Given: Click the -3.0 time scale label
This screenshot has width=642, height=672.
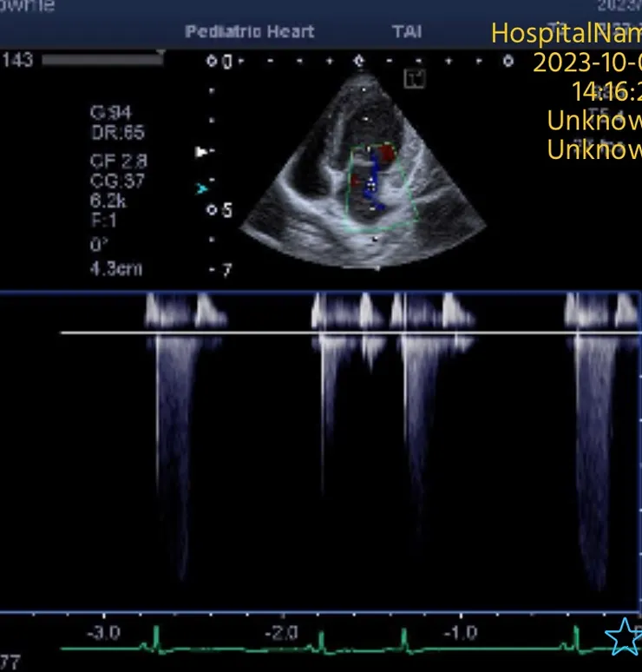Looking at the screenshot, I should [104, 633].
